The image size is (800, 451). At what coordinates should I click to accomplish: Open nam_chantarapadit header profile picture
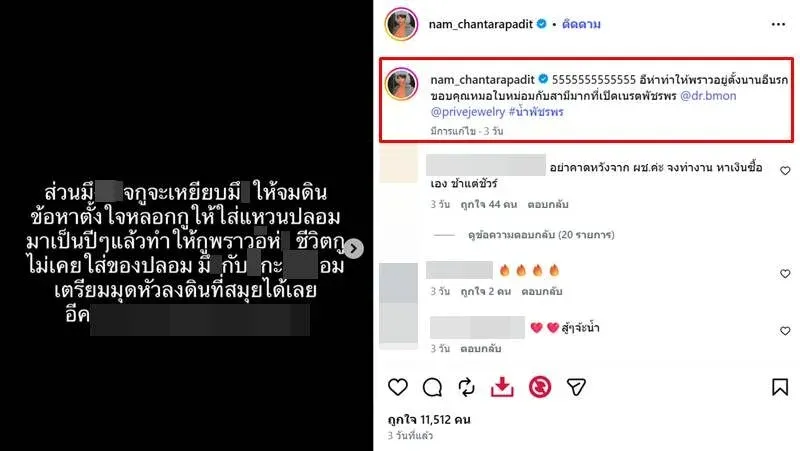(x=402, y=24)
